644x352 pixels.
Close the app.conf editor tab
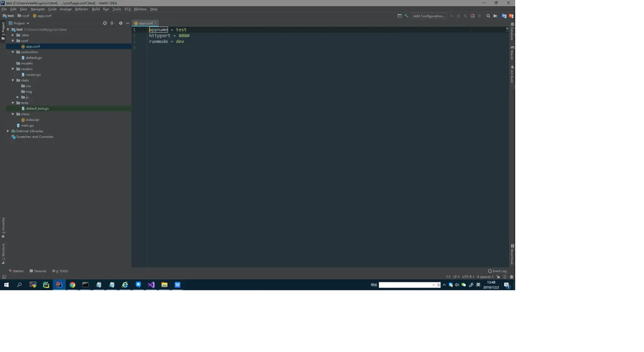(x=155, y=23)
